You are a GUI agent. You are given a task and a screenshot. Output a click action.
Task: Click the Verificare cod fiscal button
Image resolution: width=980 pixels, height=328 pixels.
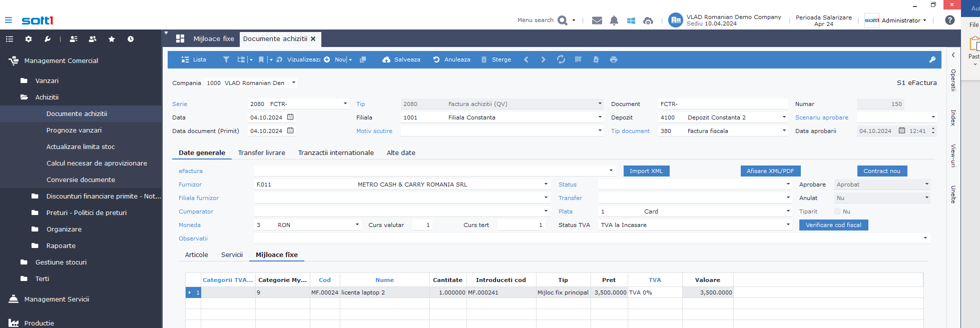(x=833, y=225)
